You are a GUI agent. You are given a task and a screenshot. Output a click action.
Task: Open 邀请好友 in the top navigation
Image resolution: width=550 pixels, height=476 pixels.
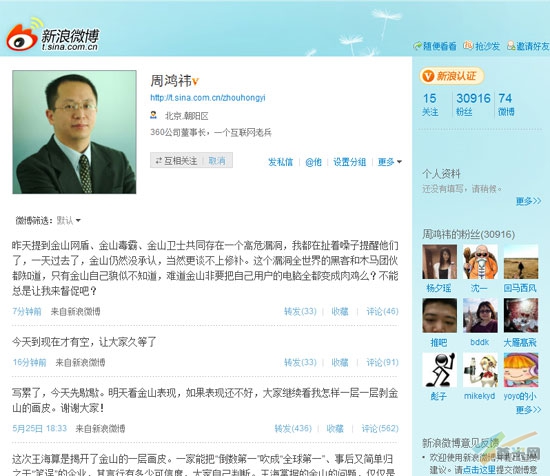[x=532, y=46]
